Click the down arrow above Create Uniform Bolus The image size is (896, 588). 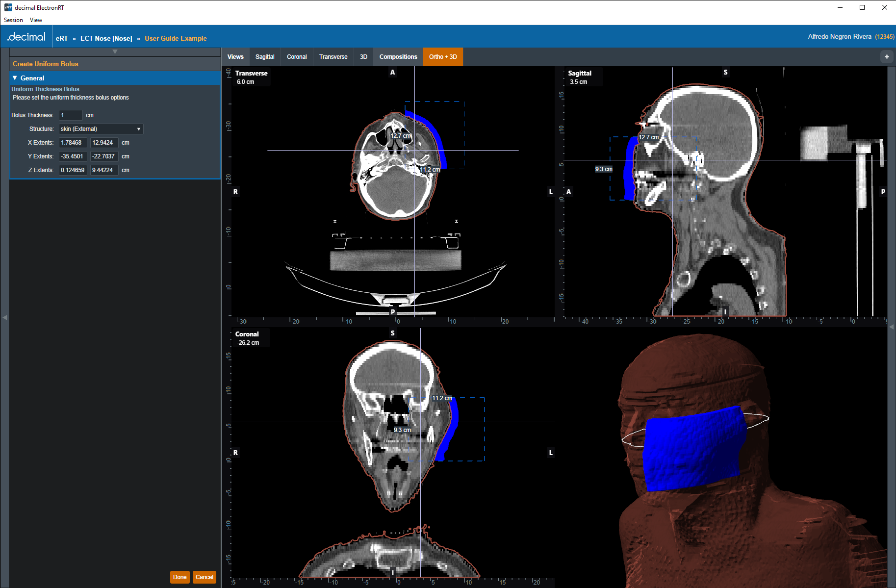coord(115,51)
